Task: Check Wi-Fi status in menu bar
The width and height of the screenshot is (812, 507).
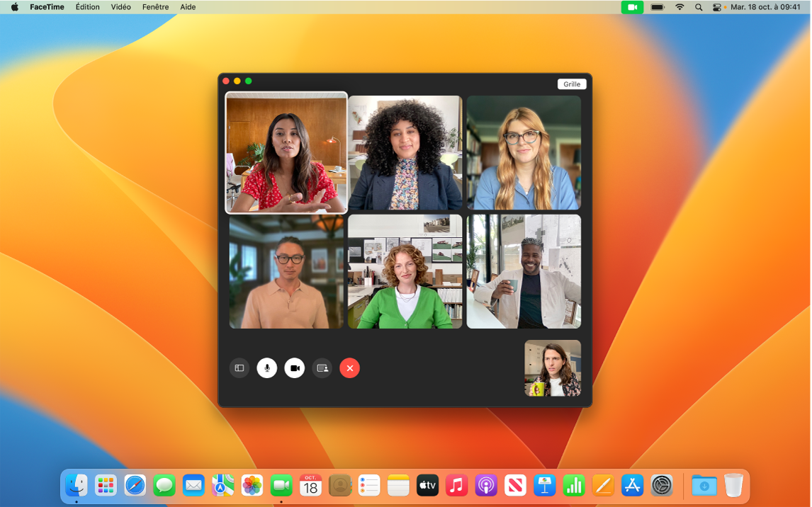Action: point(679,7)
